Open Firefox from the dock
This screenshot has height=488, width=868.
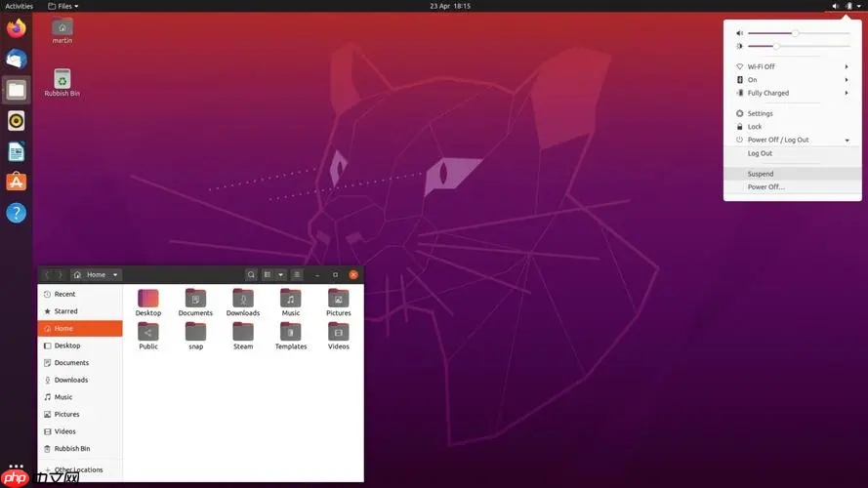click(16, 27)
